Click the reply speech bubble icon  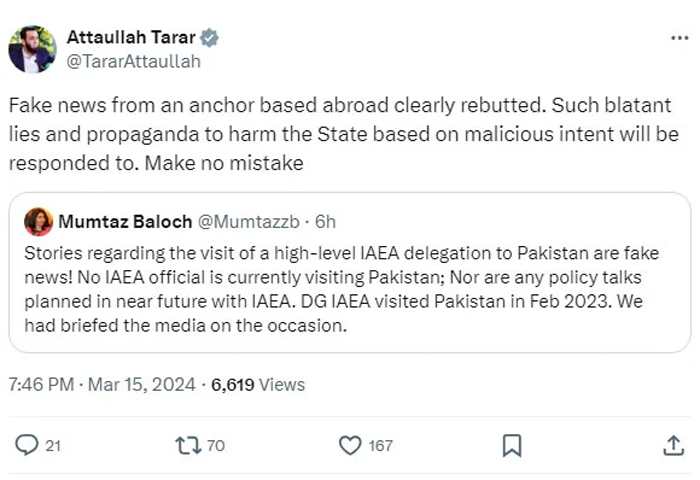pos(27,445)
